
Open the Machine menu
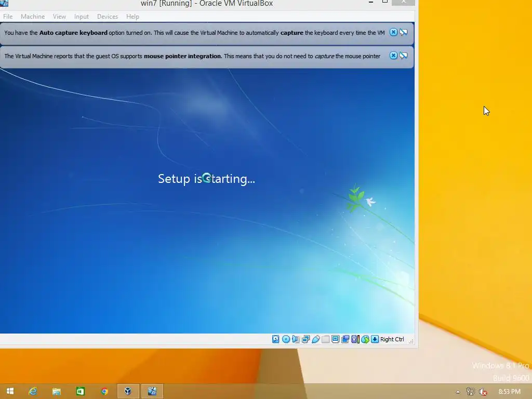(x=33, y=16)
